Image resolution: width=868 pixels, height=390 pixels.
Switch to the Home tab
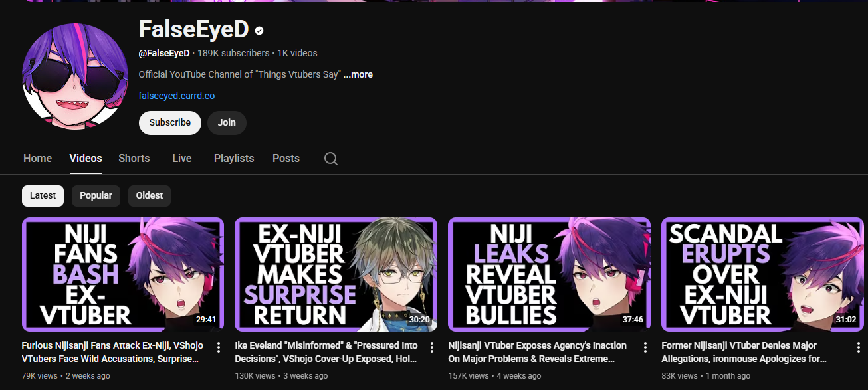click(37, 158)
